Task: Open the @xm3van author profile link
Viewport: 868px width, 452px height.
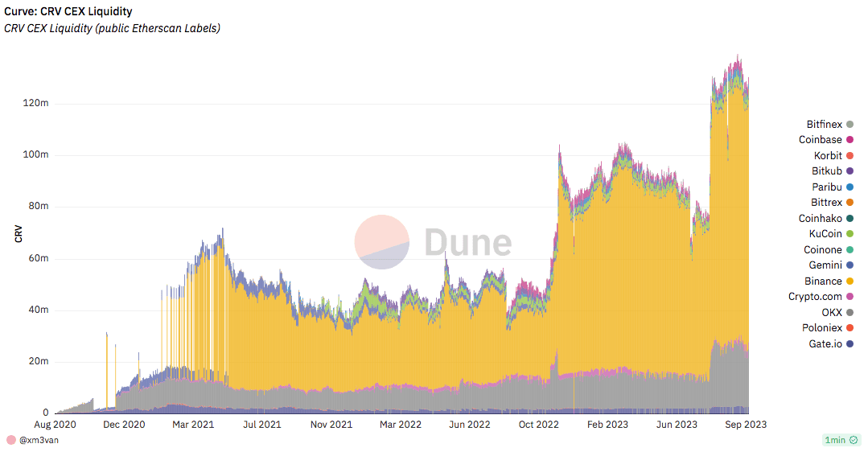Action: click(39, 440)
